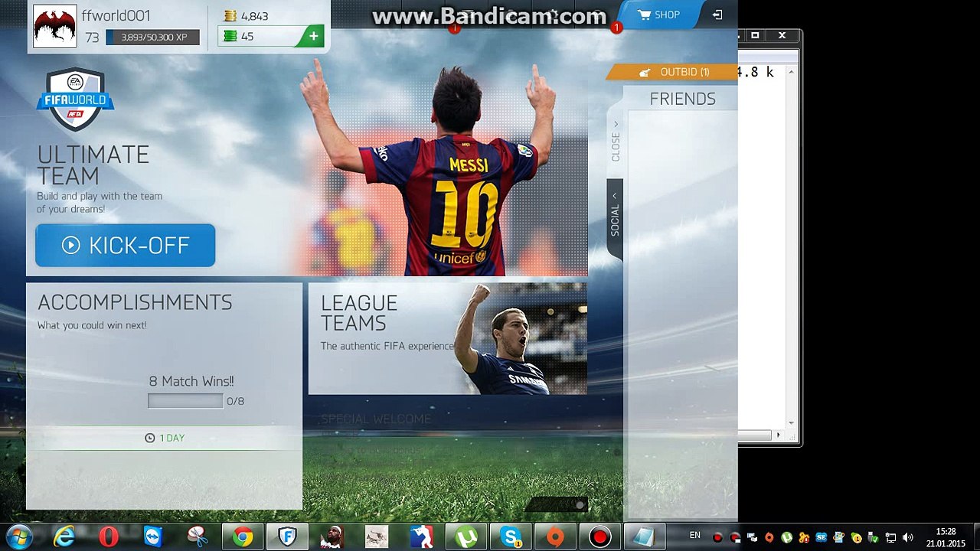Viewport: 980px width, 551px height.
Task: Maximize the background Notepad window
Action: [x=755, y=35]
